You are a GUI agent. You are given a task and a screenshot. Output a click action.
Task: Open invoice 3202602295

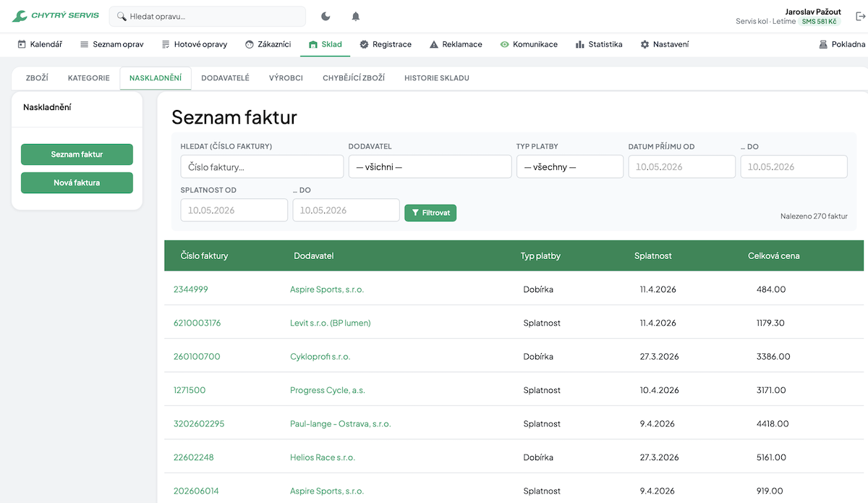tap(199, 424)
